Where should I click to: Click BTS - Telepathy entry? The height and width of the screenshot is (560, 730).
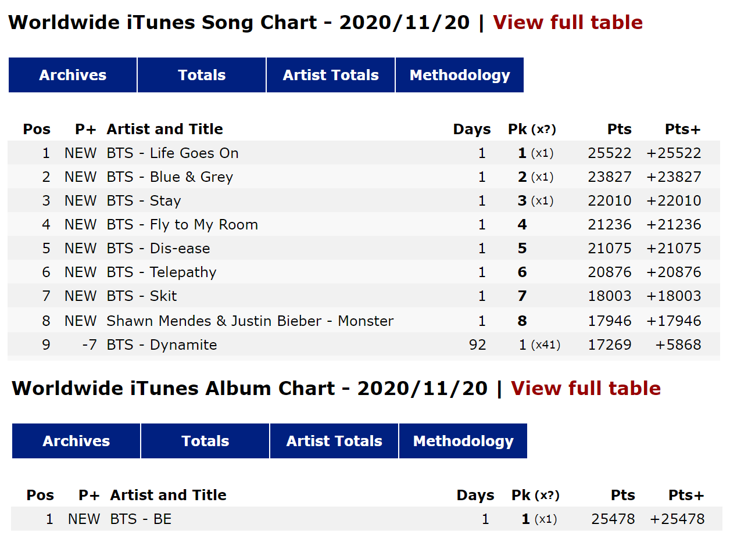pos(162,272)
